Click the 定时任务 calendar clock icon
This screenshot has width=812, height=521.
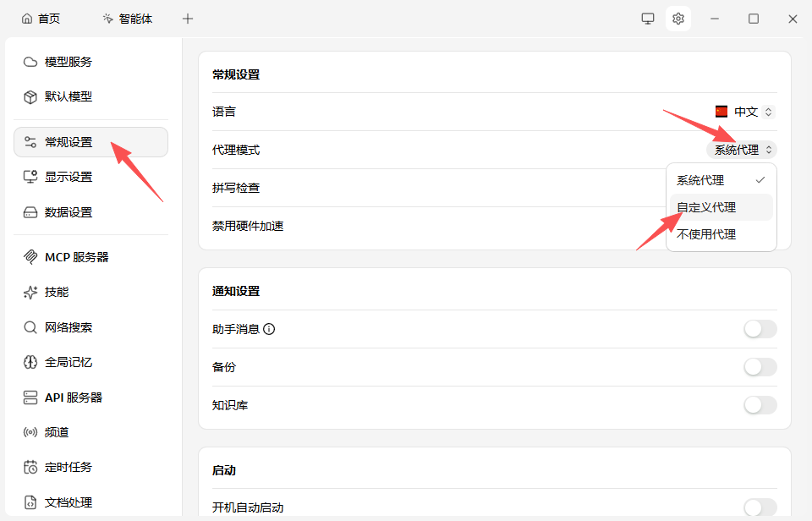[30, 467]
